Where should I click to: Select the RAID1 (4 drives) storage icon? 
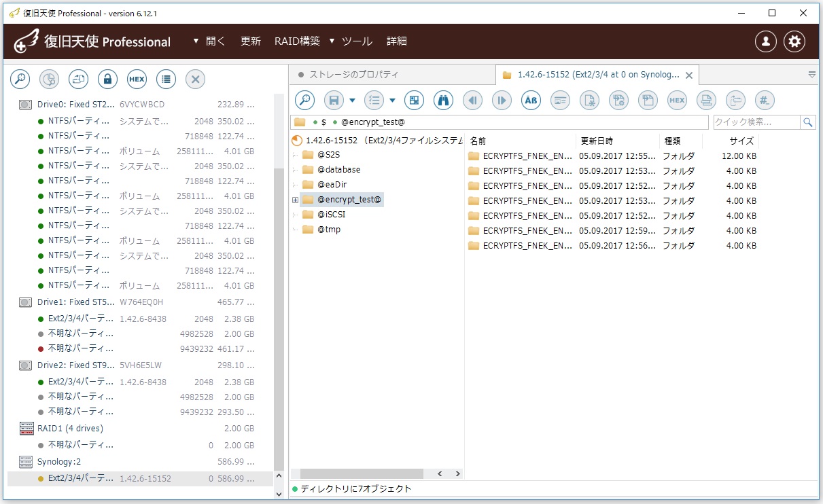26,429
